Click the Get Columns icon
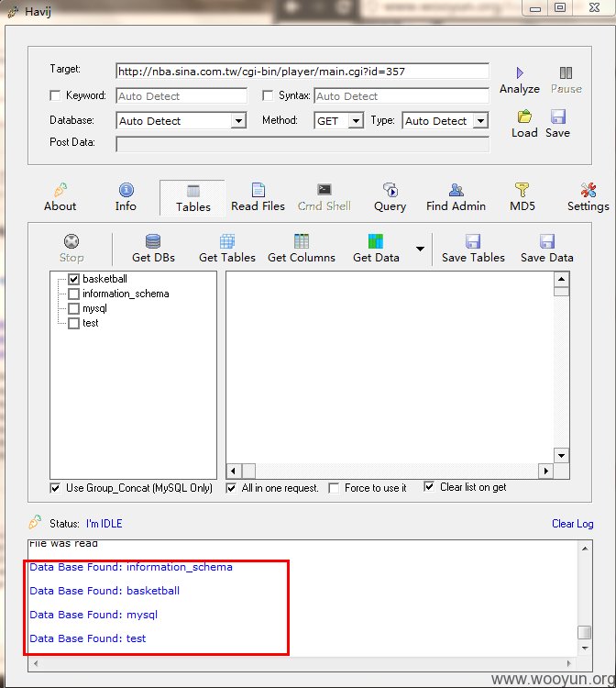 pos(302,241)
